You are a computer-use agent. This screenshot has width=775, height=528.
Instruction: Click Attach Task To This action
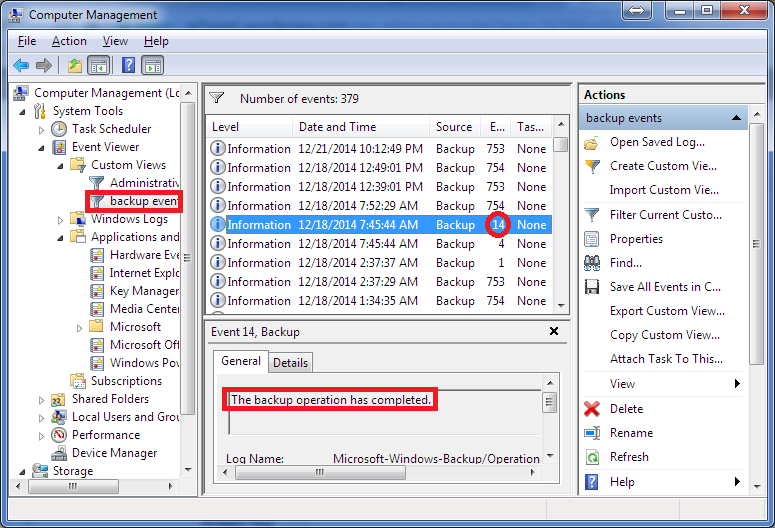(666, 359)
